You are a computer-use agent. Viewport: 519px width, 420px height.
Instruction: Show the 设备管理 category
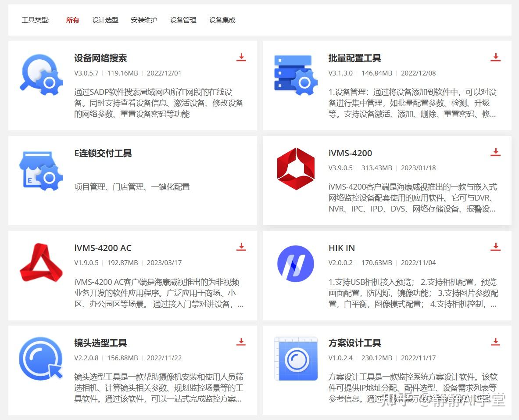(183, 20)
